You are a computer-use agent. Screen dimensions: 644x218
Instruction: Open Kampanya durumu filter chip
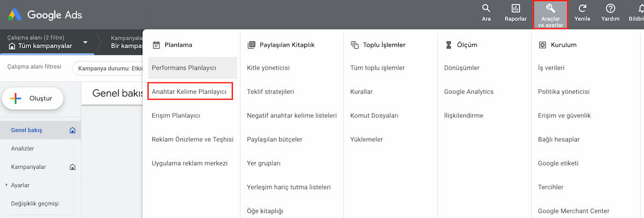[x=110, y=68]
